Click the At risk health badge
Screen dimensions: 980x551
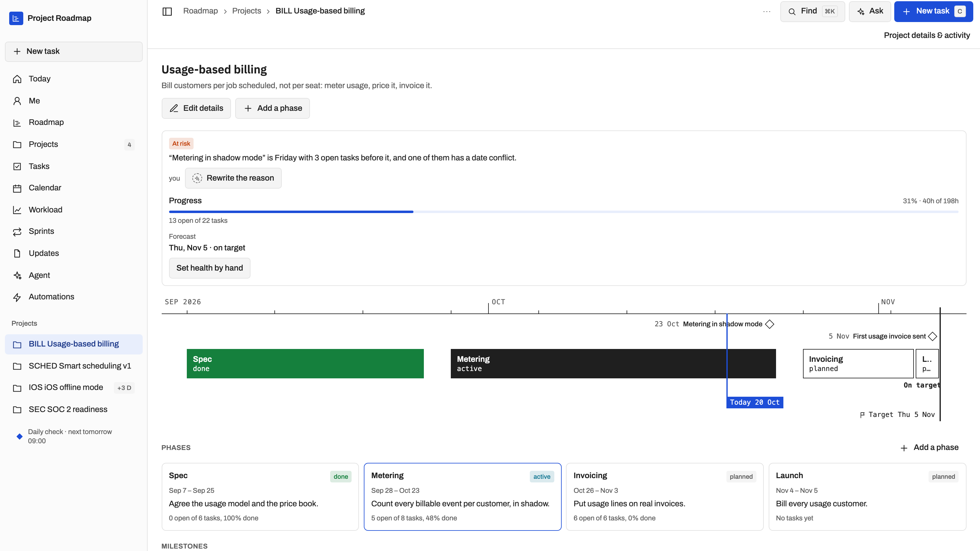(181, 144)
